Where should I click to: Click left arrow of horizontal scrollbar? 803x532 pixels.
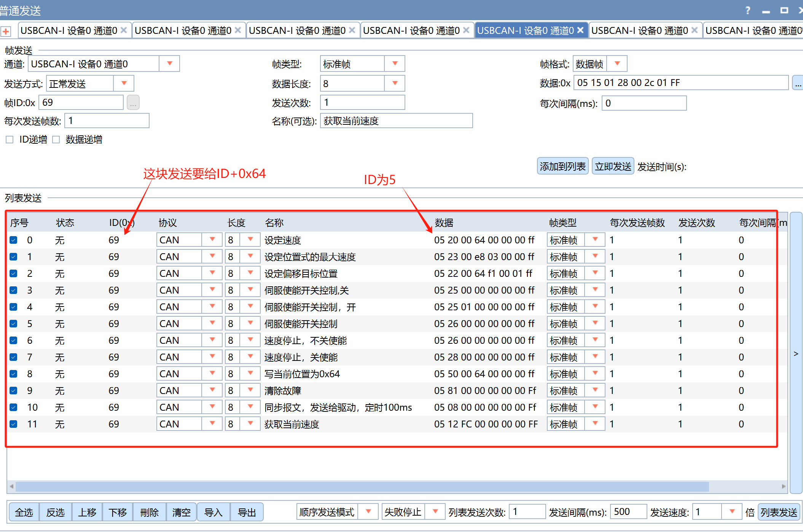[11, 486]
